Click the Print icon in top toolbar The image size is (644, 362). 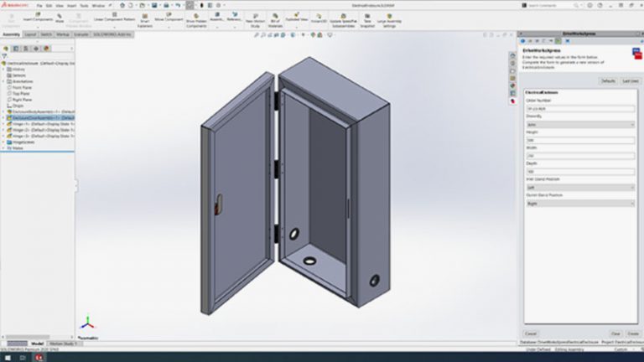(166, 5)
